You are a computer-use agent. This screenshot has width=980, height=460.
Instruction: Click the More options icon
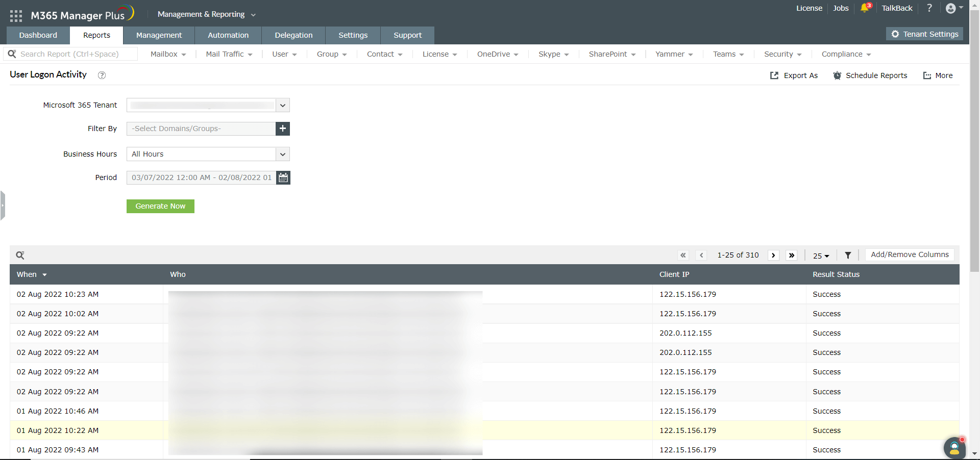(927, 75)
